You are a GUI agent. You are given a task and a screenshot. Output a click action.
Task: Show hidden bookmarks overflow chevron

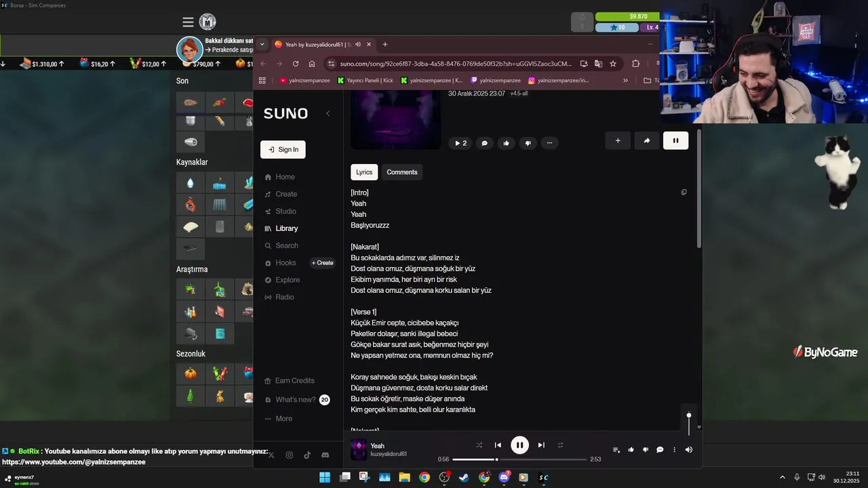[625, 80]
